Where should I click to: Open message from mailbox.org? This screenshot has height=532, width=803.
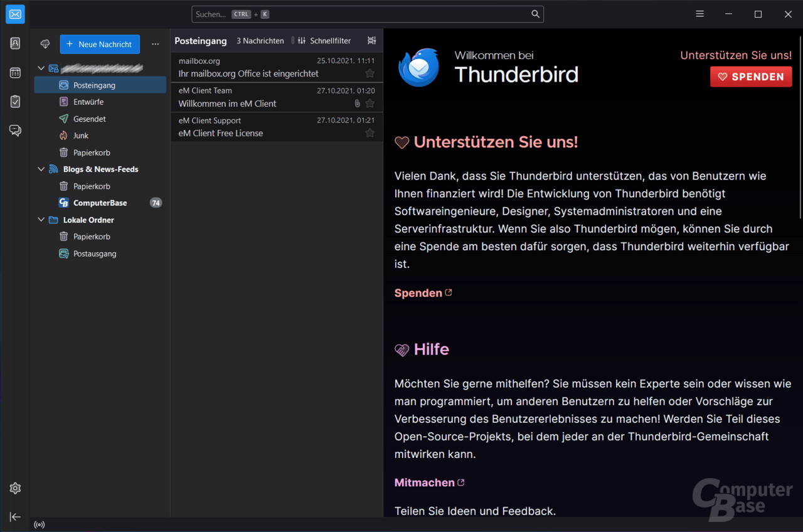coord(277,67)
